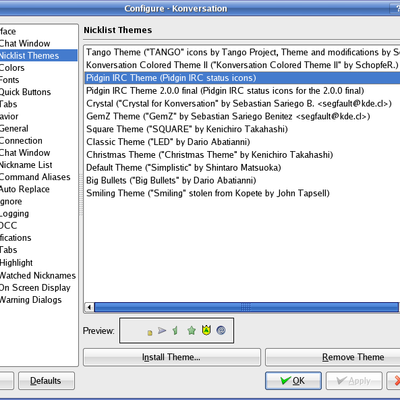Click the small yellow normal-user icon in preview
The image size is (400, 400).
click(x=150, y=332)
